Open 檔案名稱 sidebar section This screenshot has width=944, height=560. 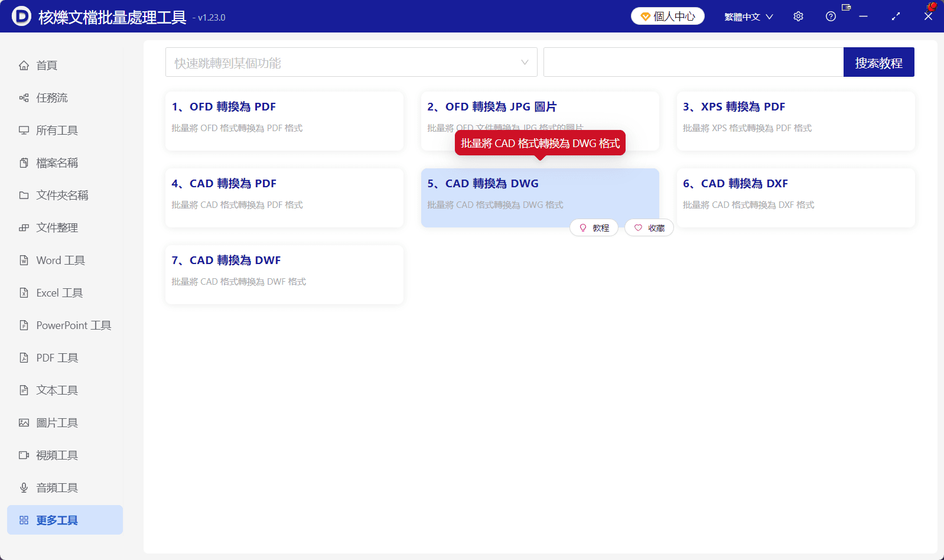[x=65, y=162]
